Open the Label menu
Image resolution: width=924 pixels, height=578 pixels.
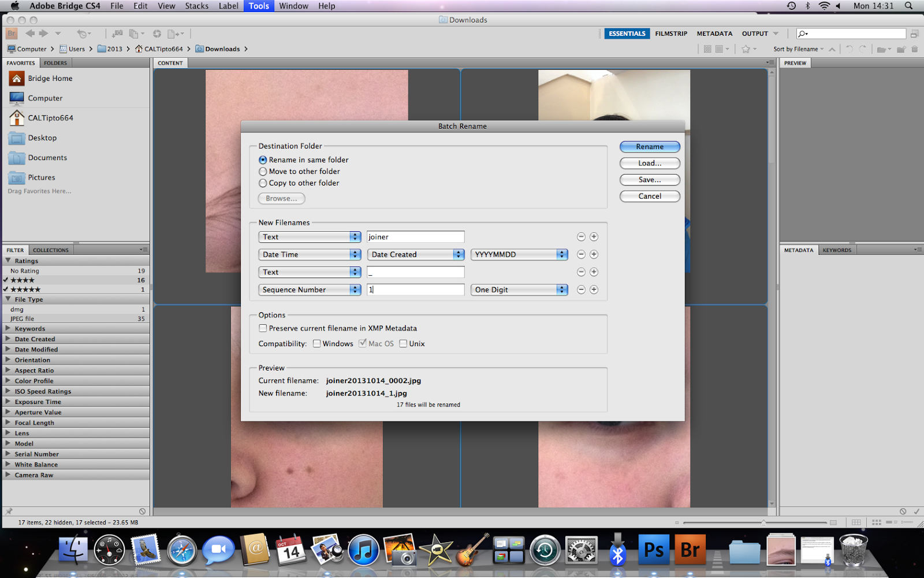coord(228,6)
